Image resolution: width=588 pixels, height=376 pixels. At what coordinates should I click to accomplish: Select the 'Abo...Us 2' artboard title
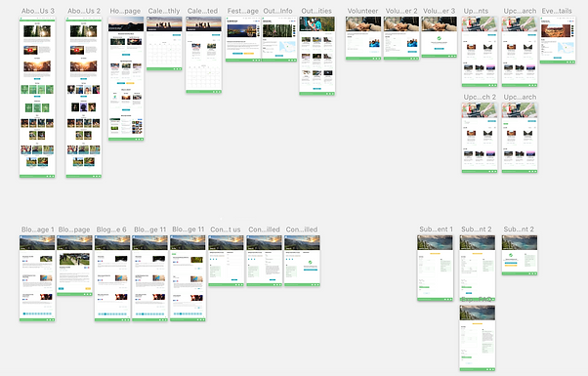tap(84, 11)
